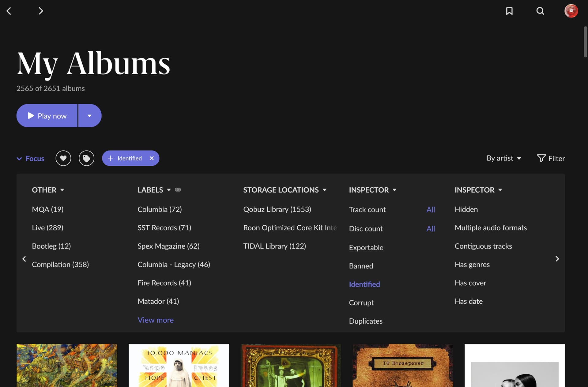Open the 10,000 Maniacs album cover
Screen dimensions: 588x387
[179, 365]
